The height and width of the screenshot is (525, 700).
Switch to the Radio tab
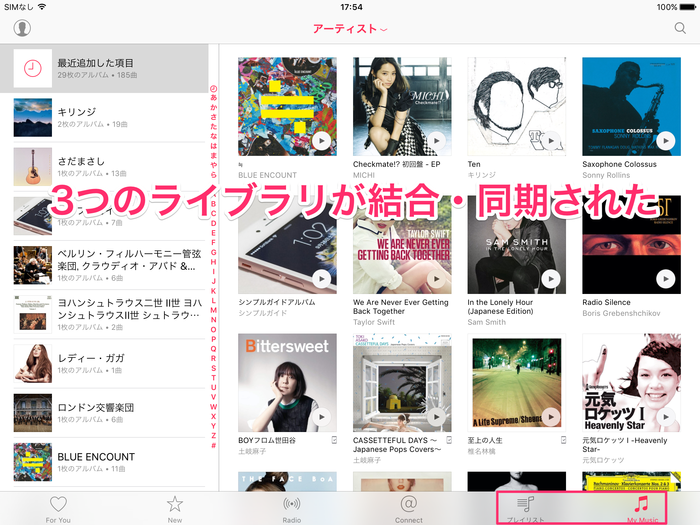click(x=292, y=509)
